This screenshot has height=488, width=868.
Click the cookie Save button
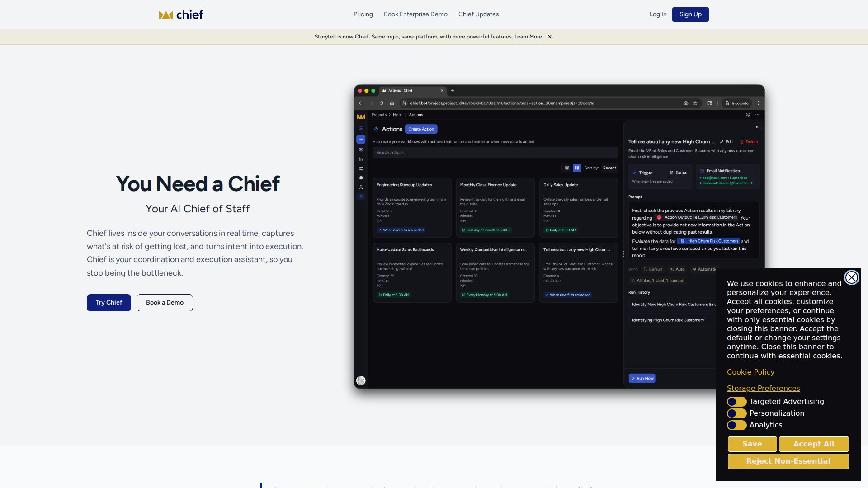pos(752,444)
